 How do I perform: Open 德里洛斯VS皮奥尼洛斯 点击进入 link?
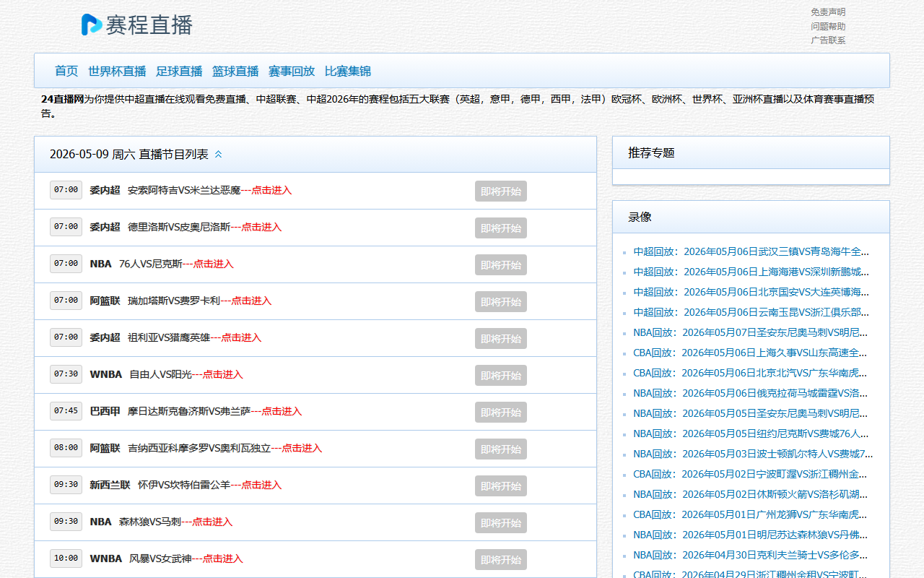[261, 227]
